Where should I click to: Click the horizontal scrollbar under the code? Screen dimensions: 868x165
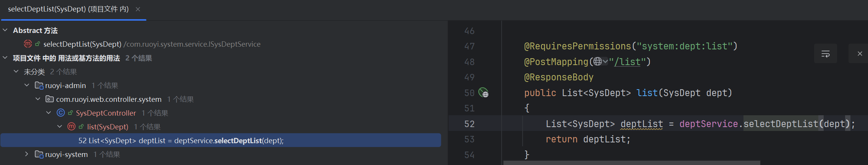632,163
